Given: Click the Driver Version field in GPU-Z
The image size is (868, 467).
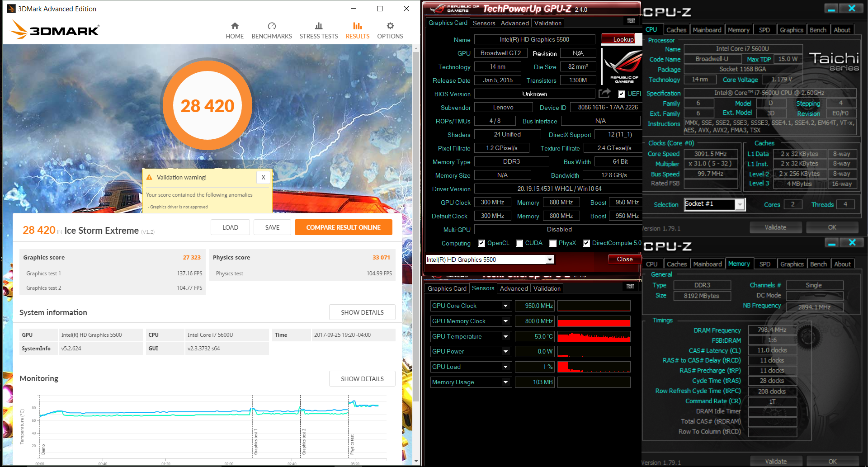Looking at the screenshot, I should (x=559, y=189).
